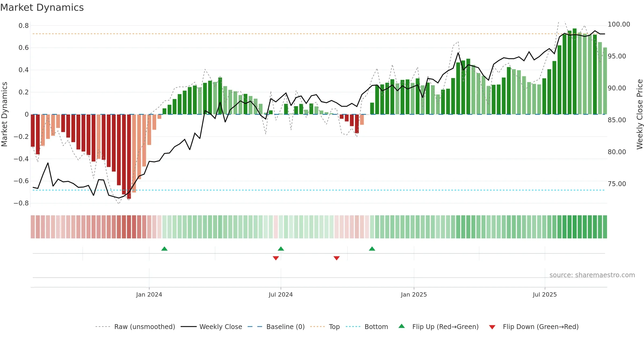Toggle the Flip Up (Red→Green) legend entry
This screenshot has height=362, width=644.
438,327
